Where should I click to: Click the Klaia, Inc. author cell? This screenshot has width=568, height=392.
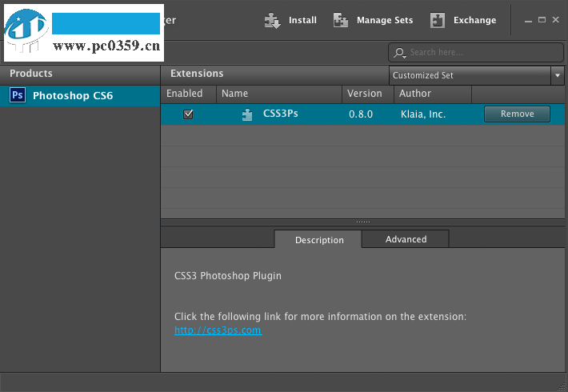422,114
